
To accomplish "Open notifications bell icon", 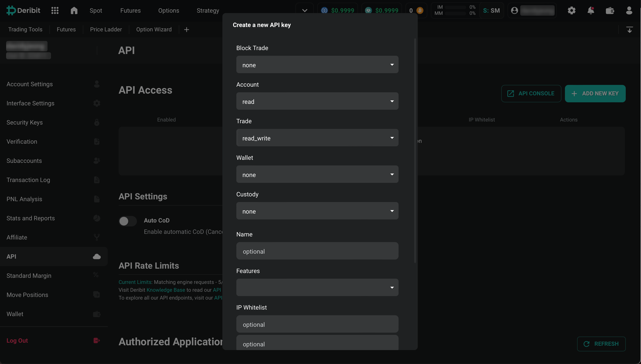I will (591, 10).
